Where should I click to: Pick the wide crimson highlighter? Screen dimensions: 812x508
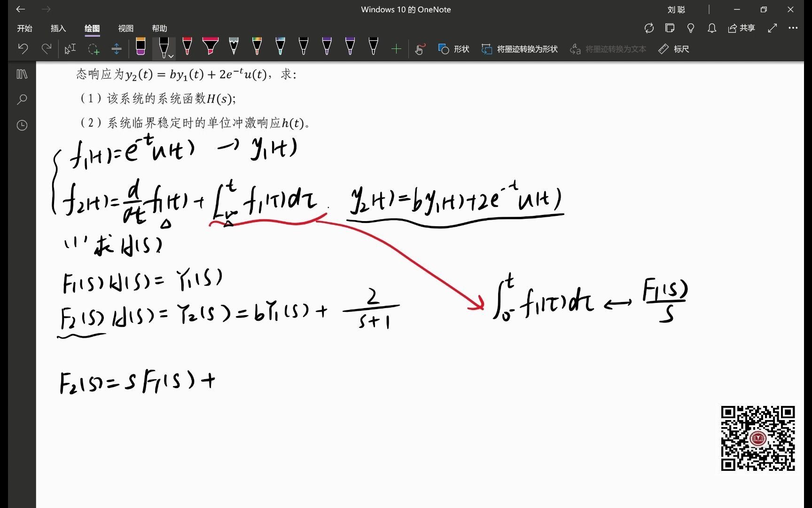click(210, 47)
